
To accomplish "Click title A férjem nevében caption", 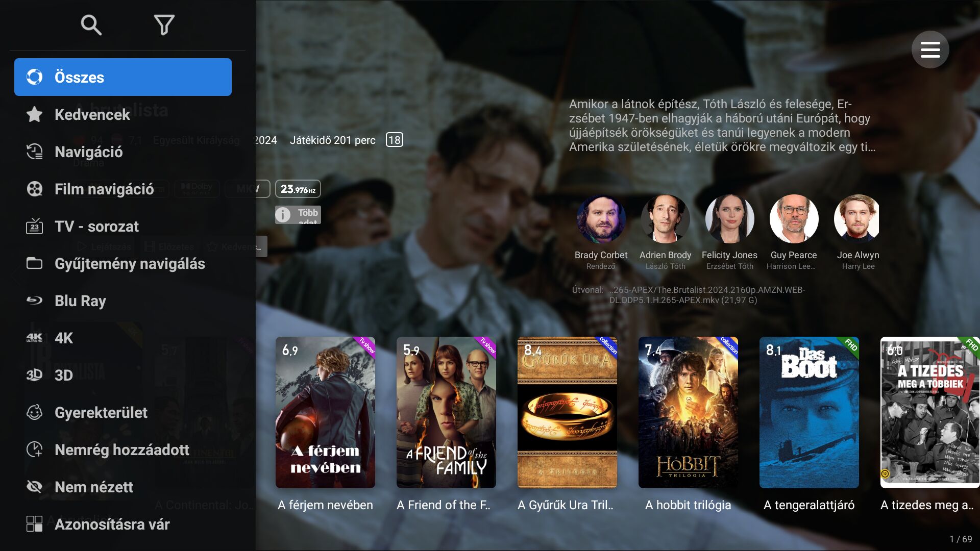I will (325, 505).
